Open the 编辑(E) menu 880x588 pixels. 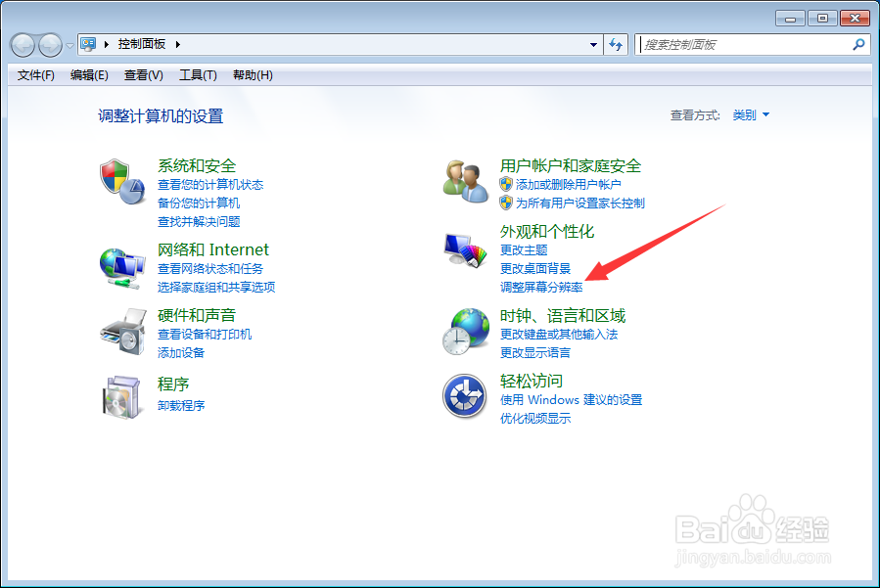[89, 75]
